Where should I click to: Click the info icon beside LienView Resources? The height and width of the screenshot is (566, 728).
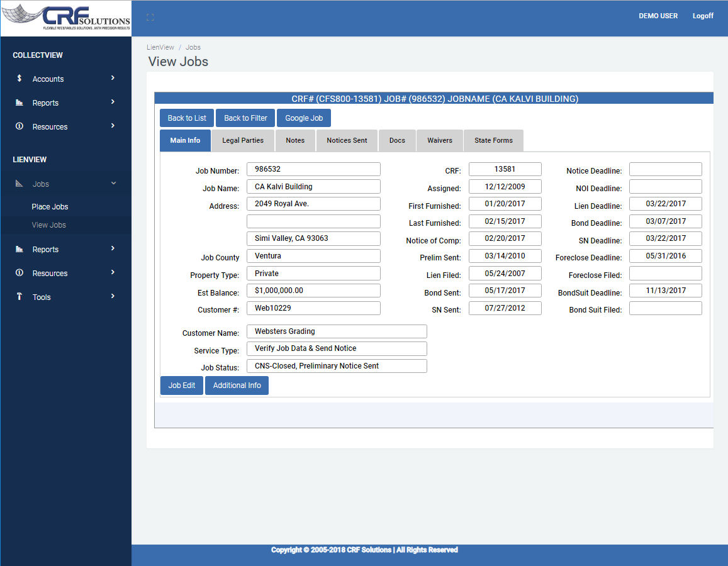click(x=19, y=273)
